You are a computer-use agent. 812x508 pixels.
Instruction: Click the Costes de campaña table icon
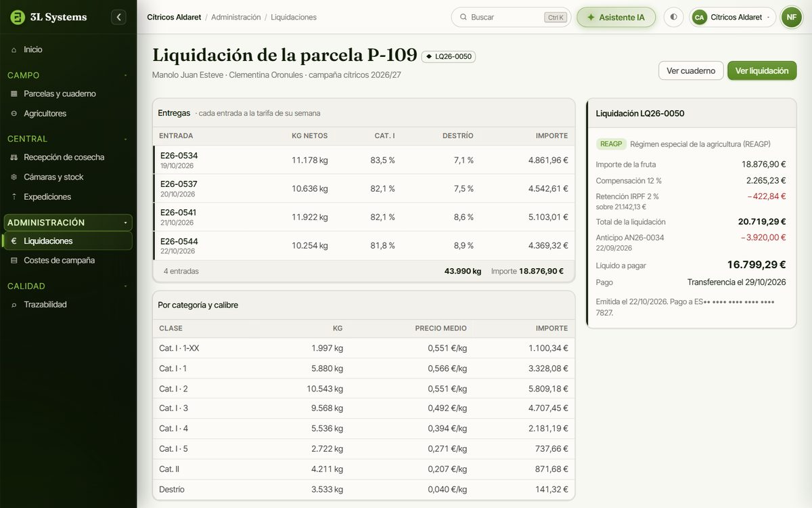pyautogui.click(x=14, y=260)
